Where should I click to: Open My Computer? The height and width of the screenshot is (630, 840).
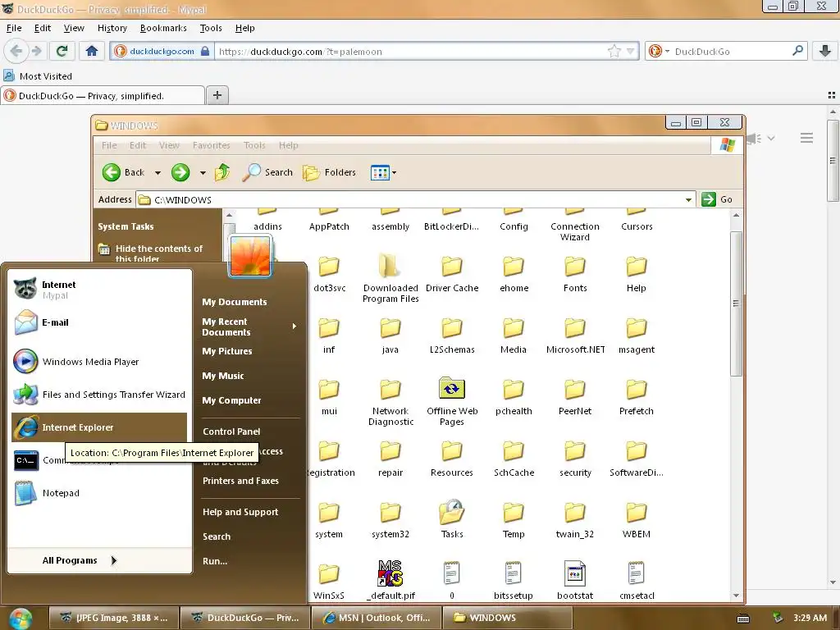[231, 400]
